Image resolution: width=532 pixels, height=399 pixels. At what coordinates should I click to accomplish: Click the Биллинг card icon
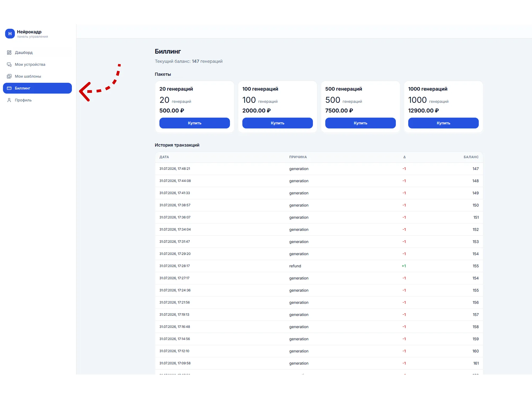click(9, 88)
